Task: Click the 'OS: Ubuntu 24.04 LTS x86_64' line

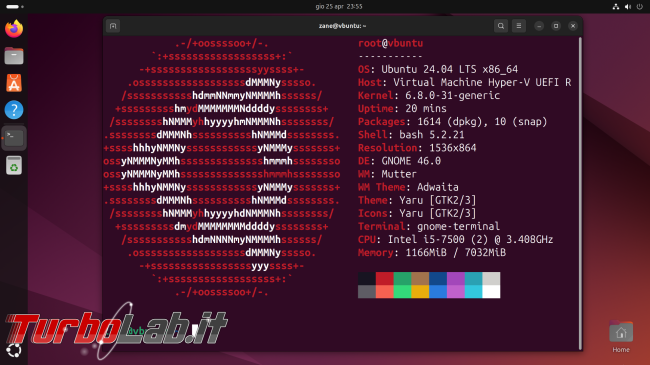Action: (438, 69)
